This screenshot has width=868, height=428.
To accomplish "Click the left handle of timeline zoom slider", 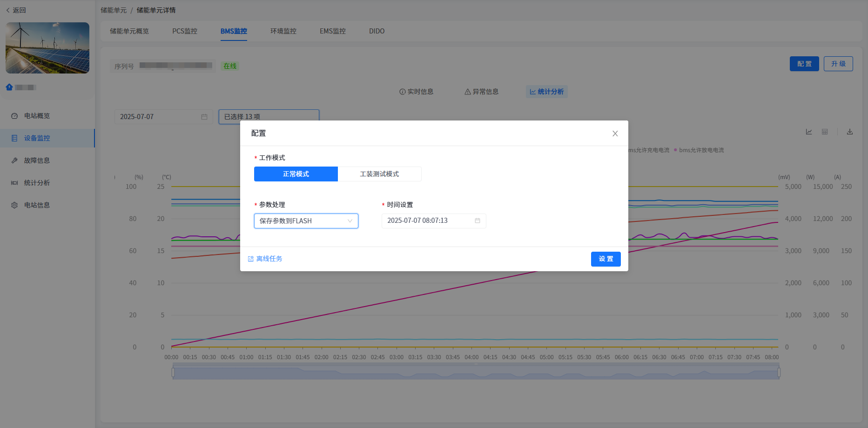I will coord(173,373).
